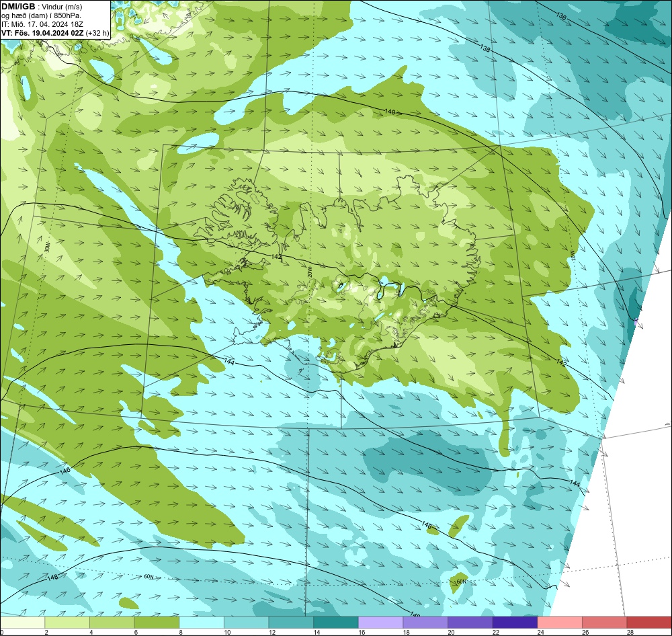Pick the 4–6 m/s green legend swatch
The height and width of the screenshot is (636, 672).
click(x=112, y=623)
